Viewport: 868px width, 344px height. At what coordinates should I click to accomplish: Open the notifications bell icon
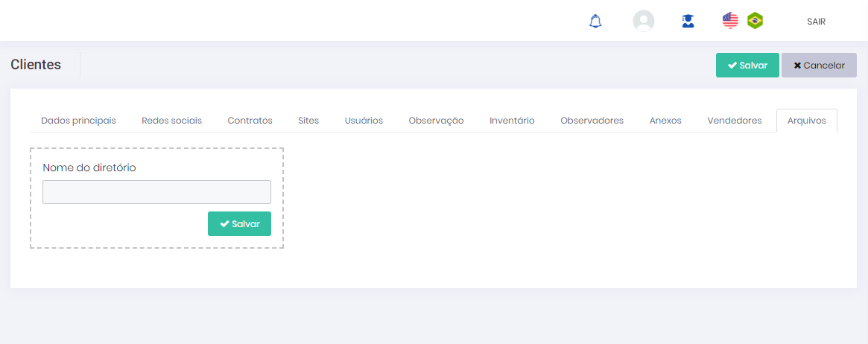[x=595, y=22]
